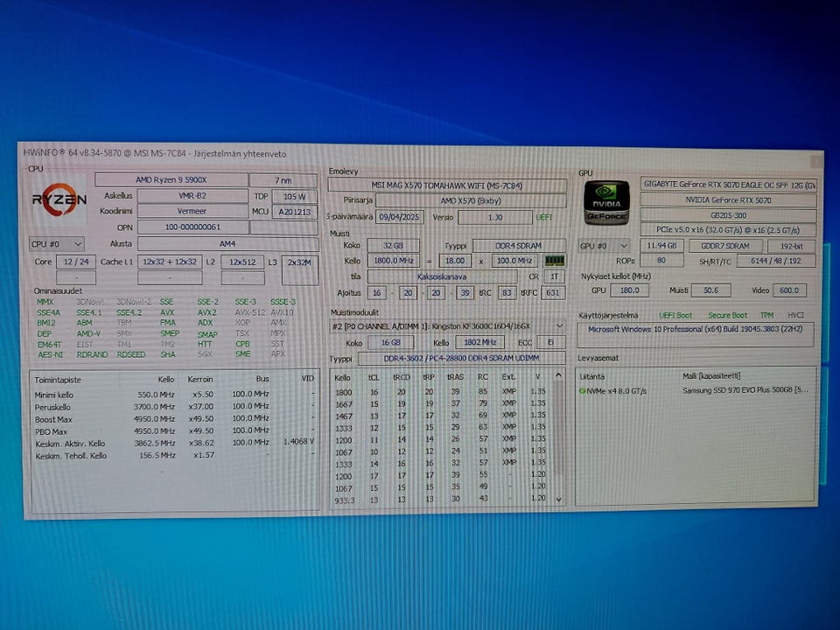Click the AMD Ryzen logo image

[59, 200]
